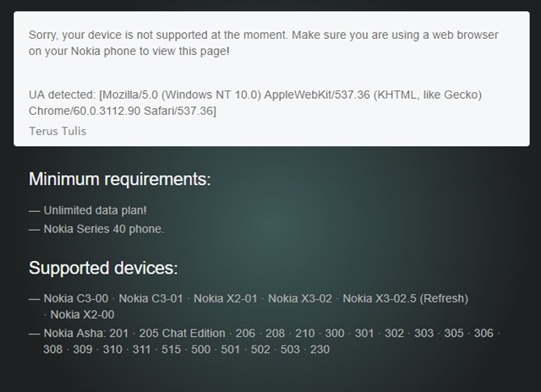Click the Asha 515 model number
The width and height of the screenshot is (541, 392).
tap(171, 349)
